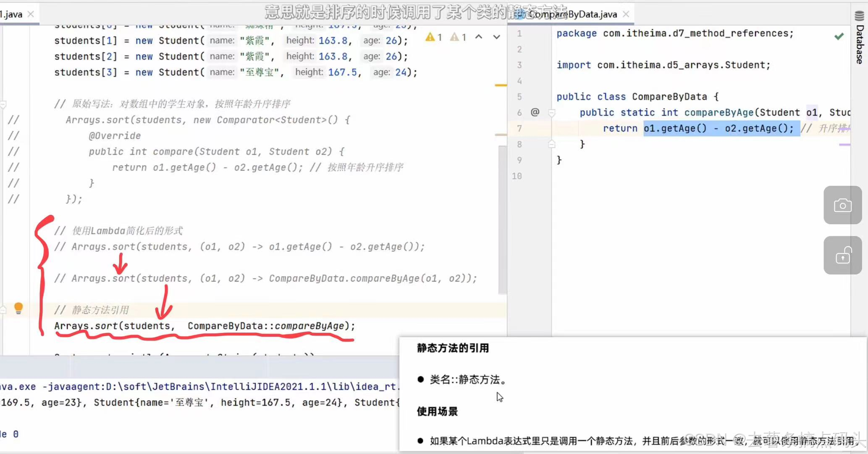Click the screenshot camera overlay button

click(x=843, y=205)
